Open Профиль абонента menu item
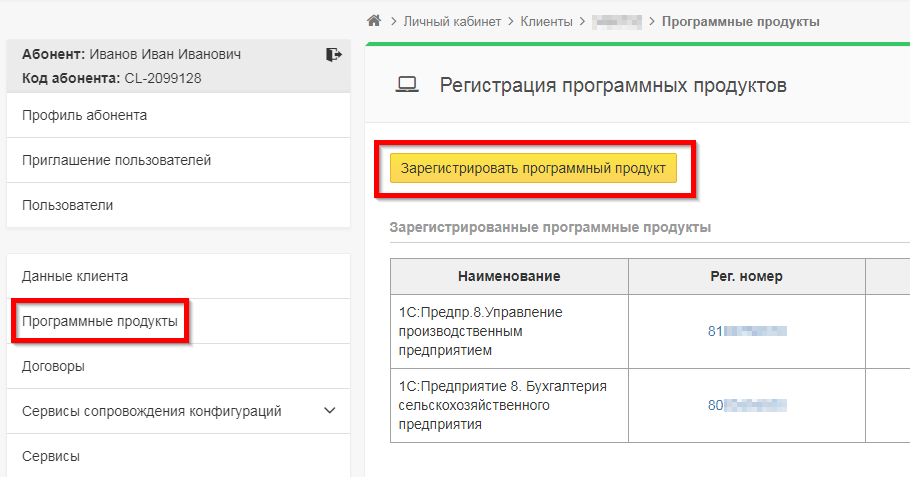The image size is (910, 477). pos(178,115)
